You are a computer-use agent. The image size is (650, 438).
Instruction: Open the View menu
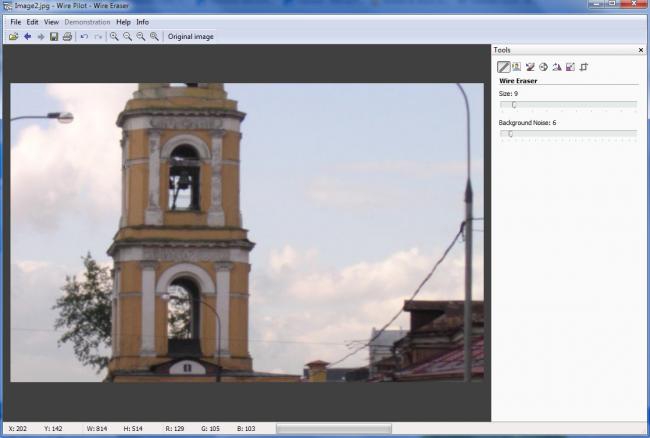click(x=51, y=22)
